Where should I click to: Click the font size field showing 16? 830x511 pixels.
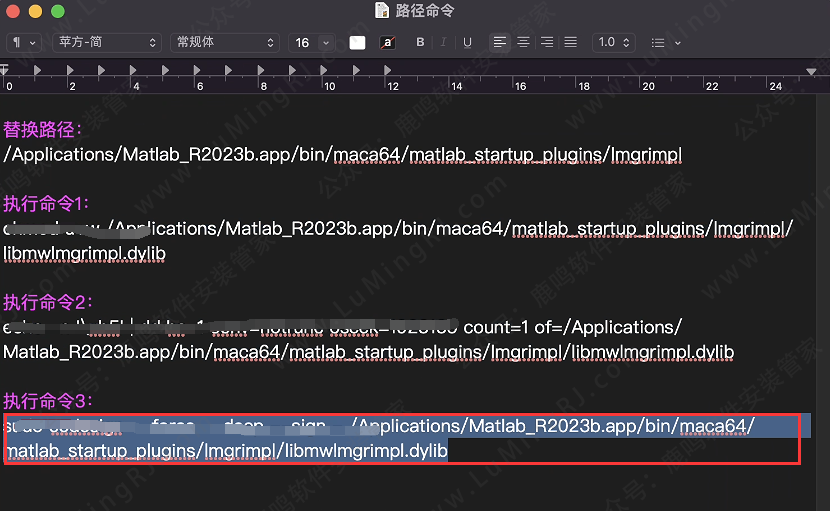point(303,42)
